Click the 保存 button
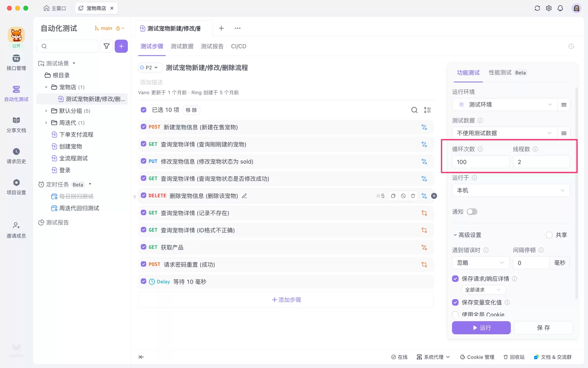The width and height of the screenshot is (588, 368). pos(543,328)
